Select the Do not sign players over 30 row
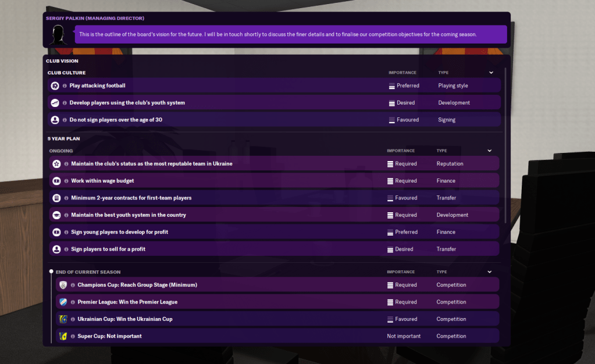The height and width of the screenshot is (364, 595). (x=273, y=120)
